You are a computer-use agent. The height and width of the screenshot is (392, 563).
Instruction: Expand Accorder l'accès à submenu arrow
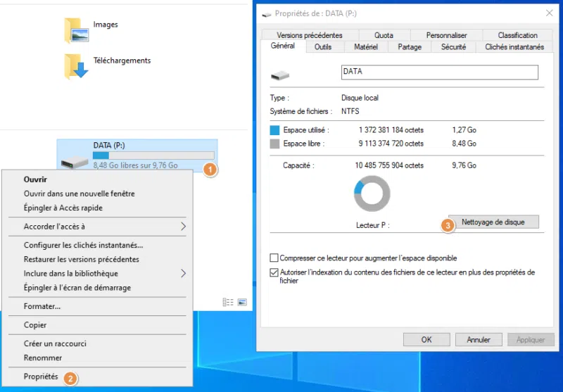pyautogui.click(x=183, y=226)
